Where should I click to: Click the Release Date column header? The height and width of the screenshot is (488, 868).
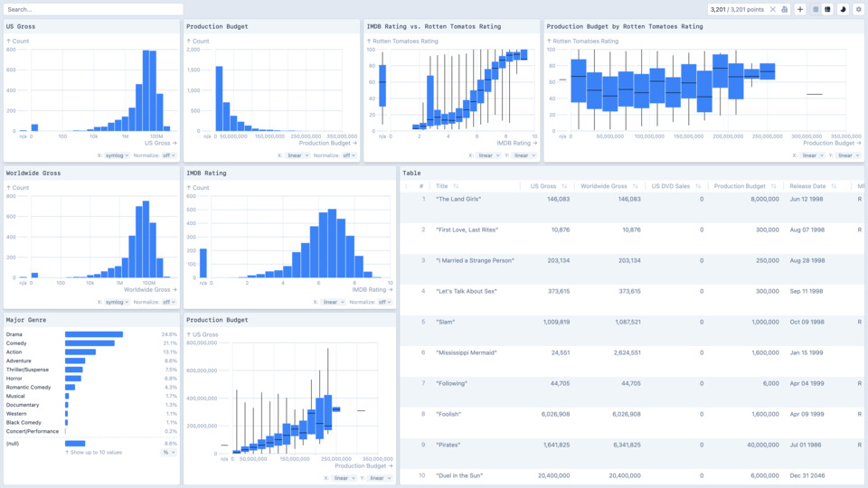tap(807, 186)
